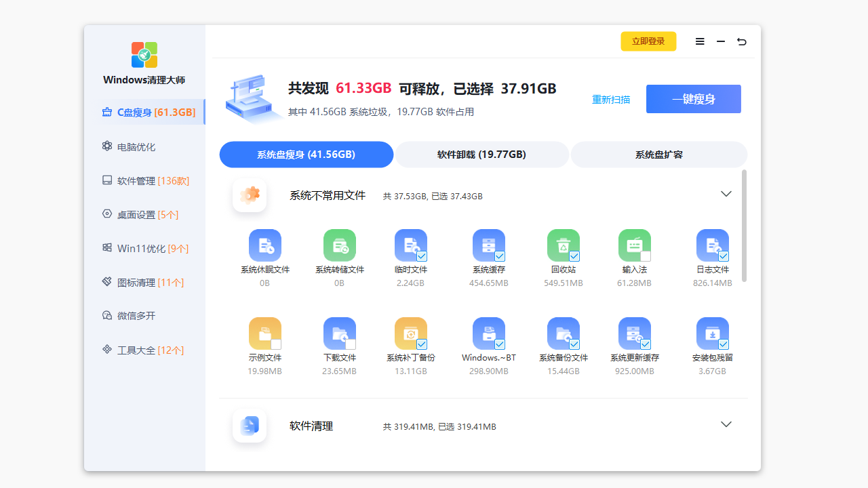
Task: Click the 立即登录 login button
Action: click(x=648, y=41)
